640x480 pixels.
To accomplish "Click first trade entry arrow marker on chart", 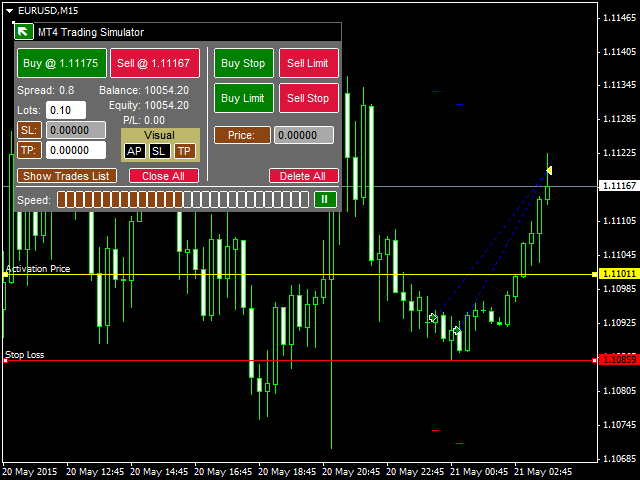I will (433, 317).
